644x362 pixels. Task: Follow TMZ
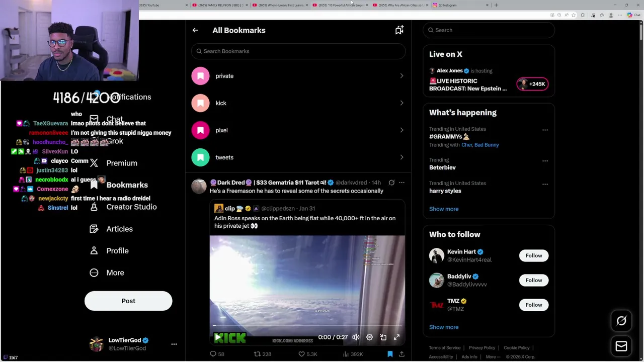(534, 305)
